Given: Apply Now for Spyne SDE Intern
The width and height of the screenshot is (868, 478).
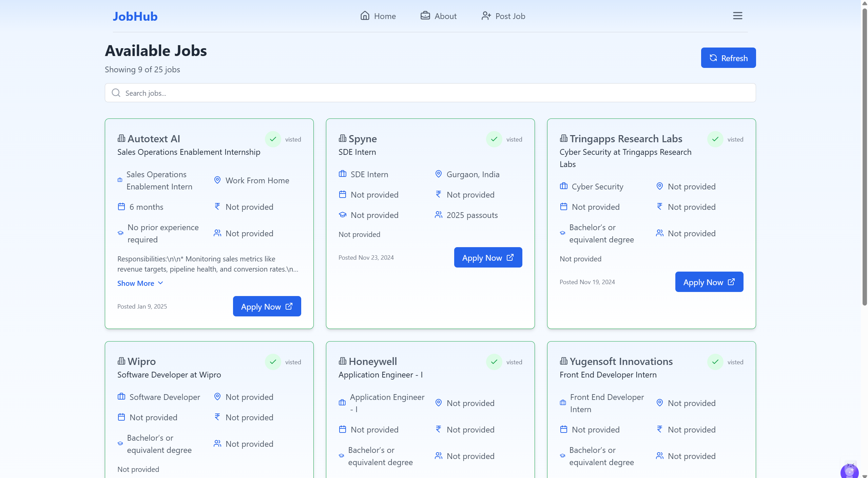Looking at the screenshot, I should point(488,257).
